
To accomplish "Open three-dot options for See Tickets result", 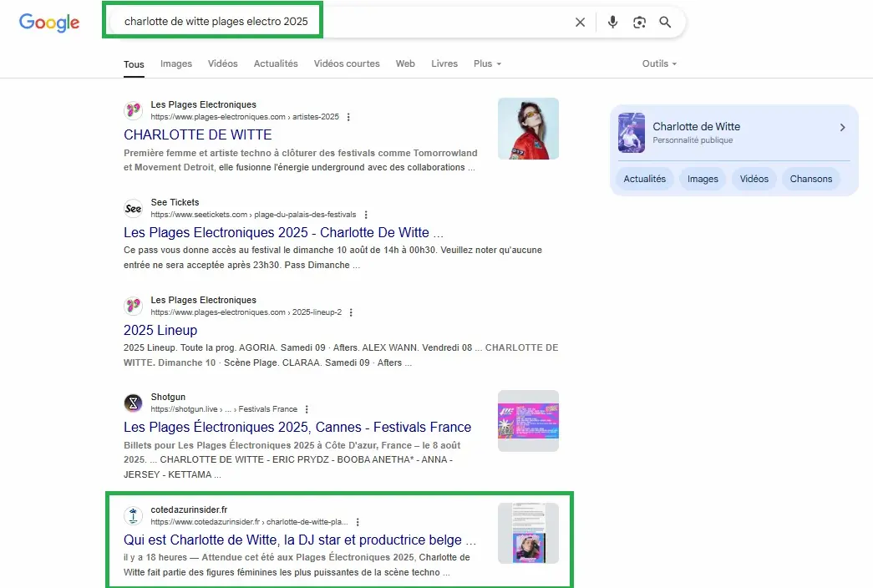I will [x=366, y=215].
